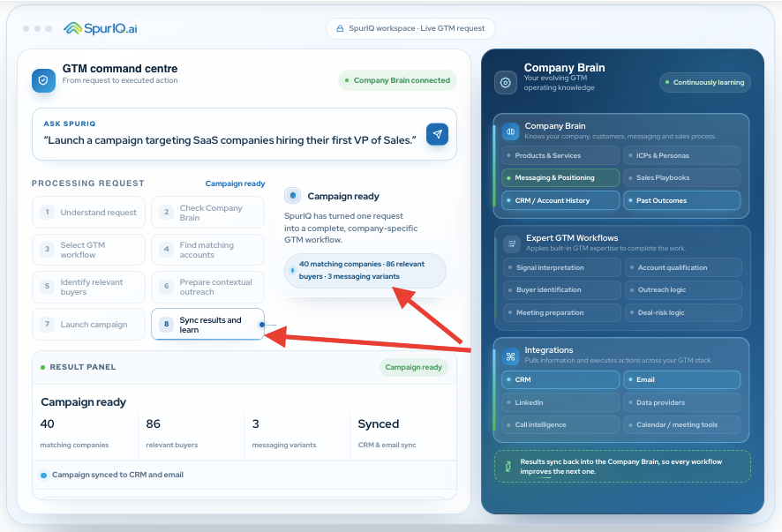This screenshot has width=782, height=532.
Task: Click the PROCESSING REQUEST label
Action: pyautogui.click(x=88, y=184)
